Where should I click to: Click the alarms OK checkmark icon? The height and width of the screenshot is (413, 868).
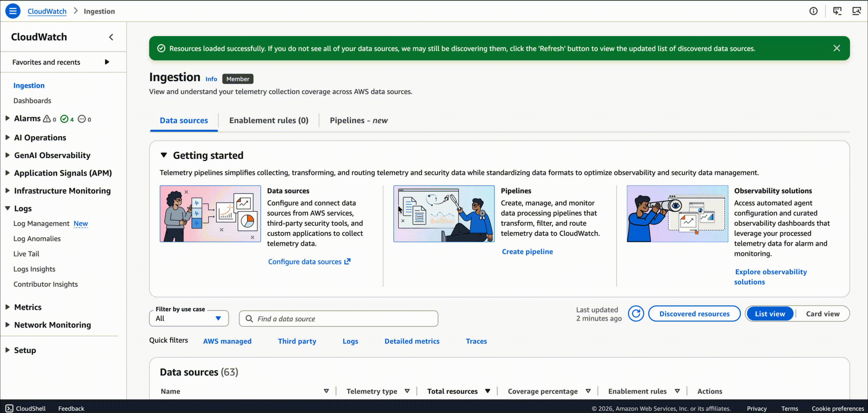pyautogui.click(x=64, y=119)
